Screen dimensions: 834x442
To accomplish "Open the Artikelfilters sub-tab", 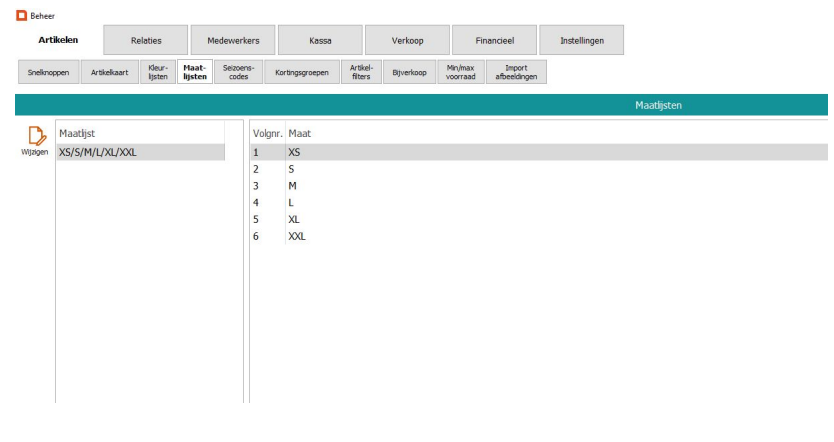I will pos(360,72).
